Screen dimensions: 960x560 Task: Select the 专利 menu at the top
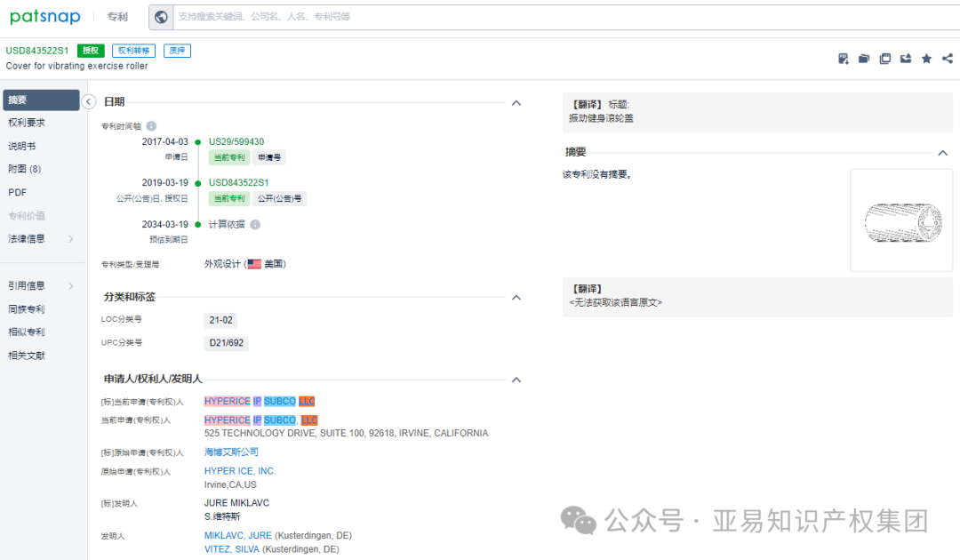pos(117,17)
